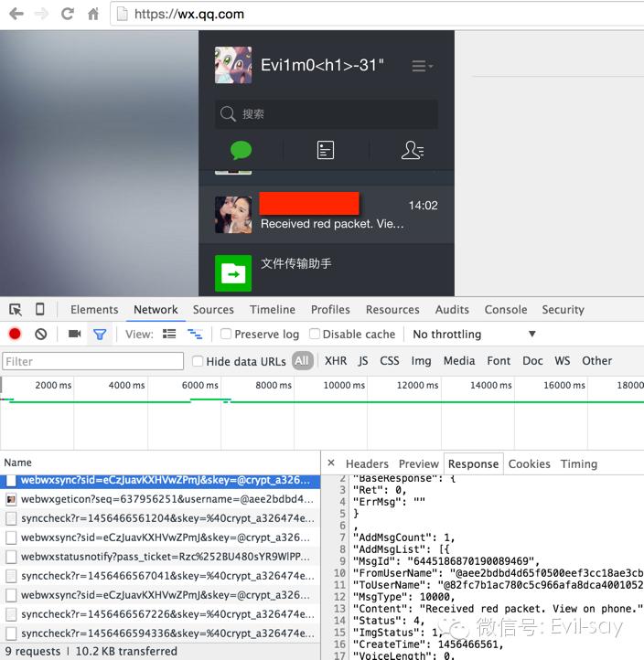Select syncheck?r=1456466594336 request row

point(160,633)
